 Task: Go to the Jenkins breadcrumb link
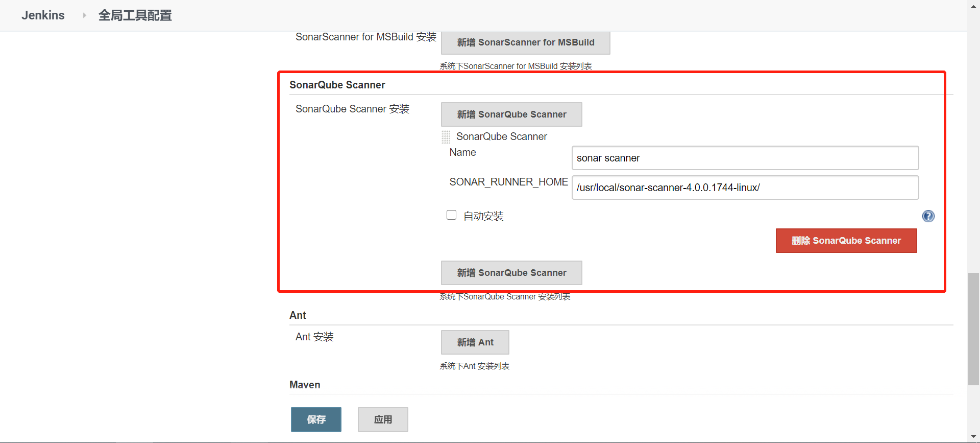pyautogui.click(x=43, y=15)
